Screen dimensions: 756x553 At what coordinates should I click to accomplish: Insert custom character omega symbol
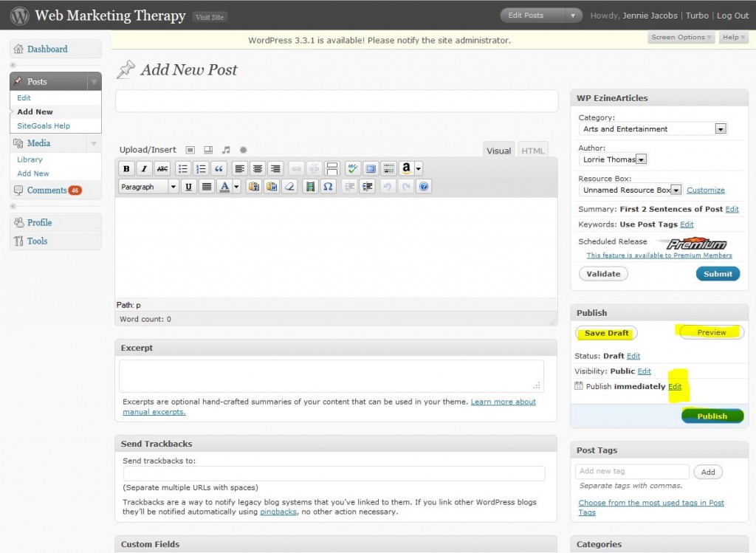pyautogui.click(x=328, y=187)
